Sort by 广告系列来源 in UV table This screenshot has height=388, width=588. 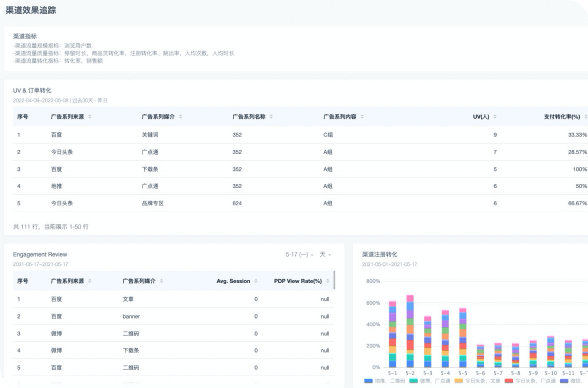coord(90,117)
